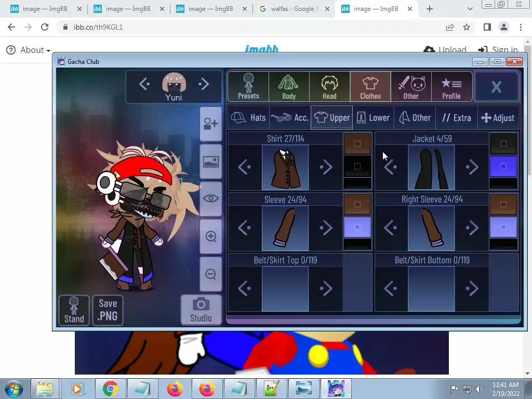Image resolution: width=532 pixels, height=399 pixels.
Task: Click the brown vest Shirt preview
Action: [x=285, y=167]
